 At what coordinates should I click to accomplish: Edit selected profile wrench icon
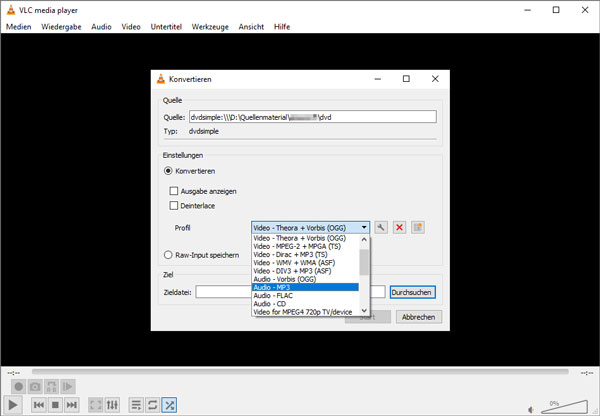[x=381, y=228]
